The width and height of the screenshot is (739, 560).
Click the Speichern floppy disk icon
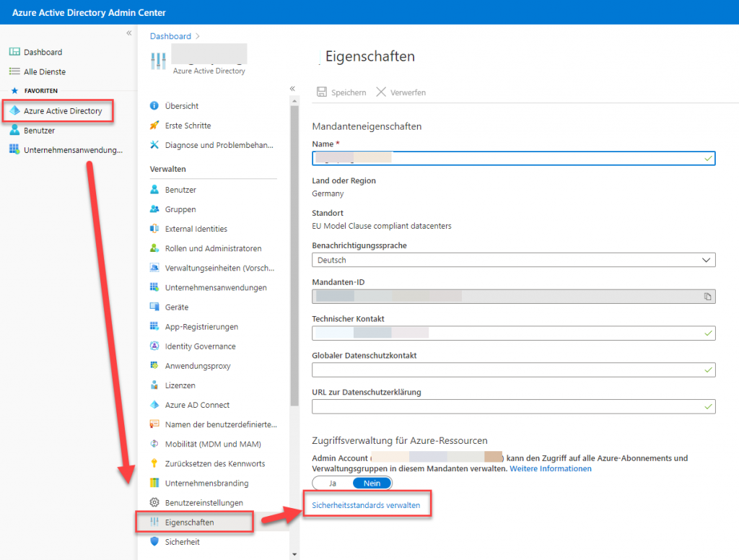tap(322, 92)
